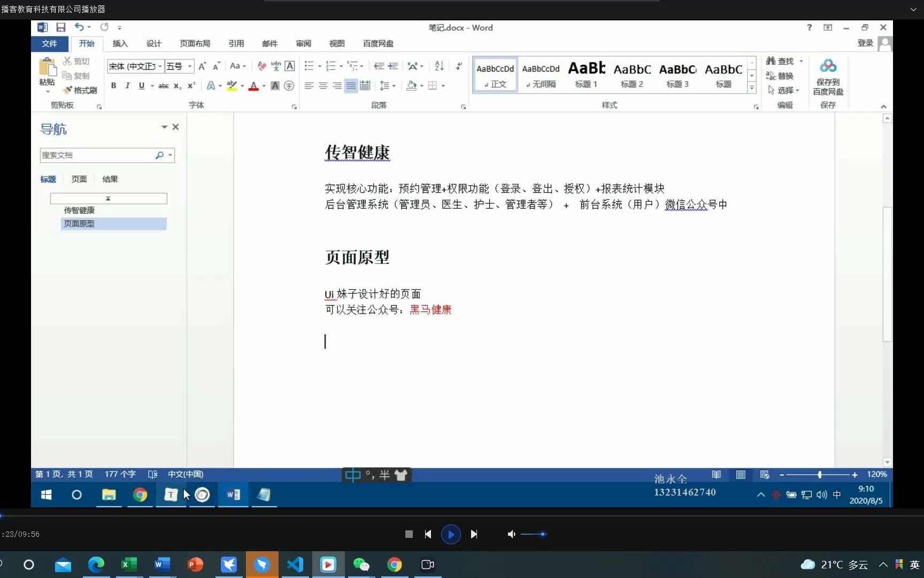The height and width of the screenshot is (578, 924).
Task: Start a bulleted list
Action: pyautogui.click(x=309, y=66)
